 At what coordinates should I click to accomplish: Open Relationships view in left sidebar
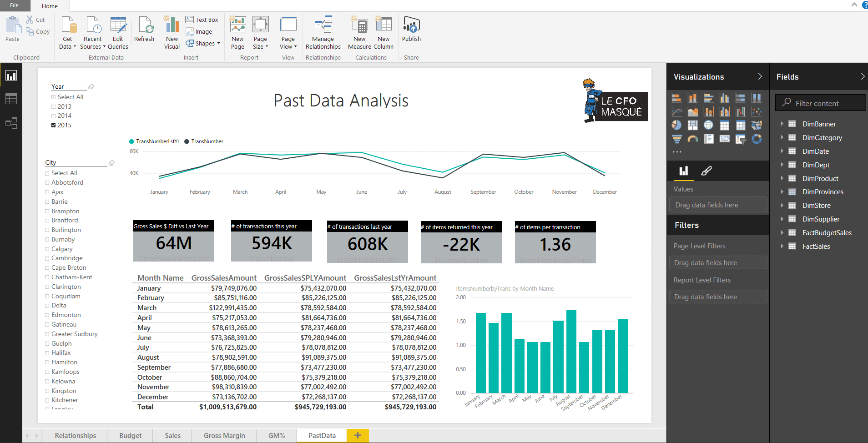[x=11, y=123]
